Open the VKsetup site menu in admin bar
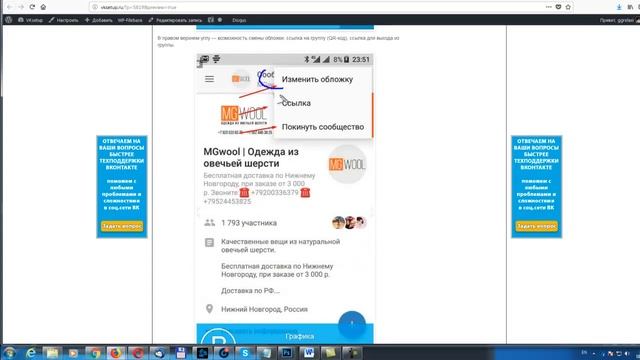 click(30, 20)
